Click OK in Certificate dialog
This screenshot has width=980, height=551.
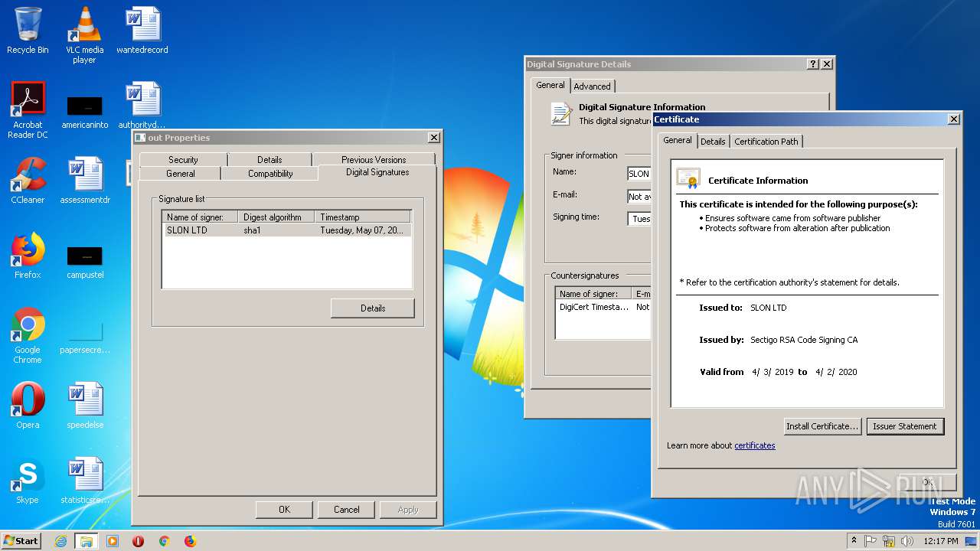pyautogui.click(x=927, y=482)
